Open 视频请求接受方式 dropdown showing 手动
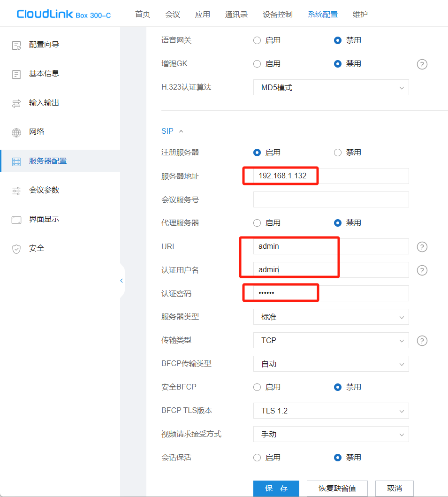The height and width of the screenshot is (497, 448). (x=331, y=434)
